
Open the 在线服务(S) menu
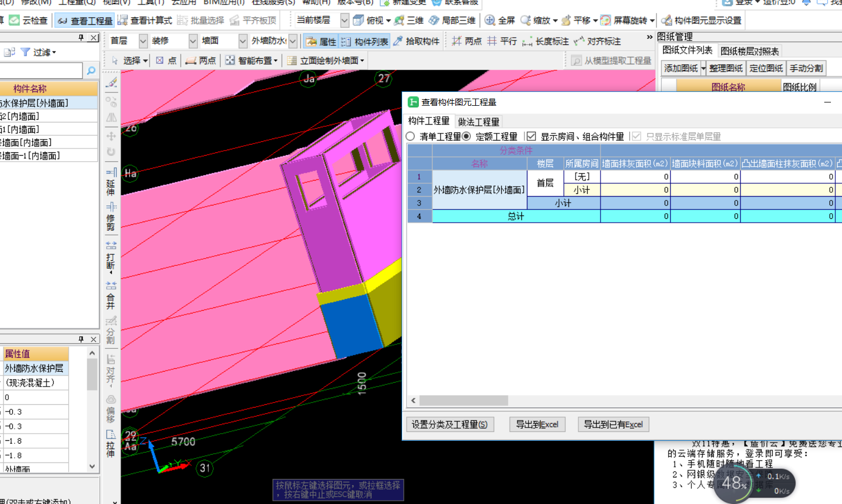(273, 2)
